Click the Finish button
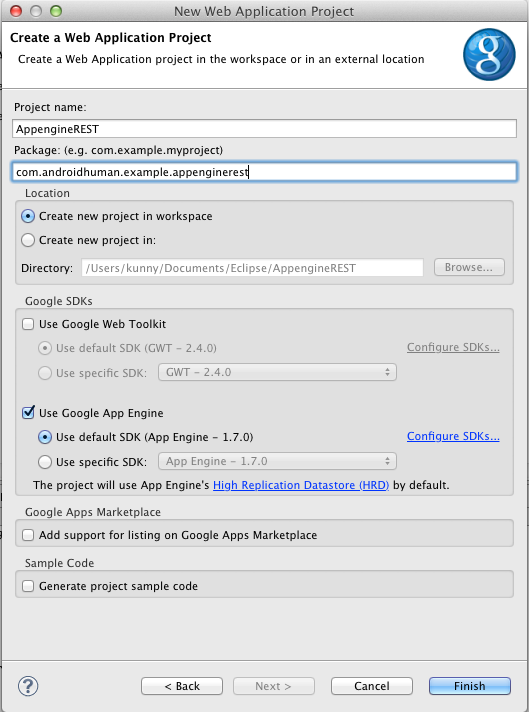The height and width of the screenshot is (712, 529). click(470, 686)
